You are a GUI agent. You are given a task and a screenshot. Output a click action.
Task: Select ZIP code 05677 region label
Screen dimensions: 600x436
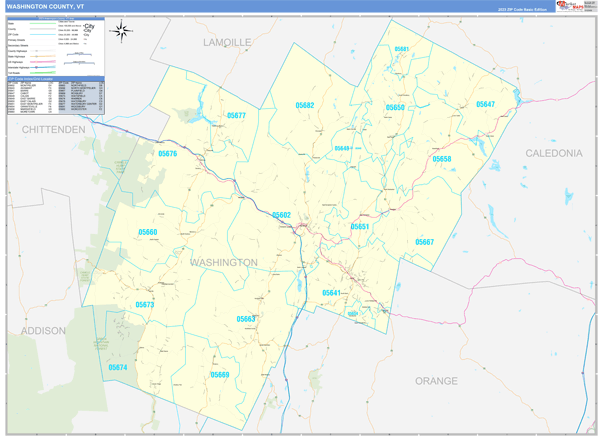[x=236, y=116]
